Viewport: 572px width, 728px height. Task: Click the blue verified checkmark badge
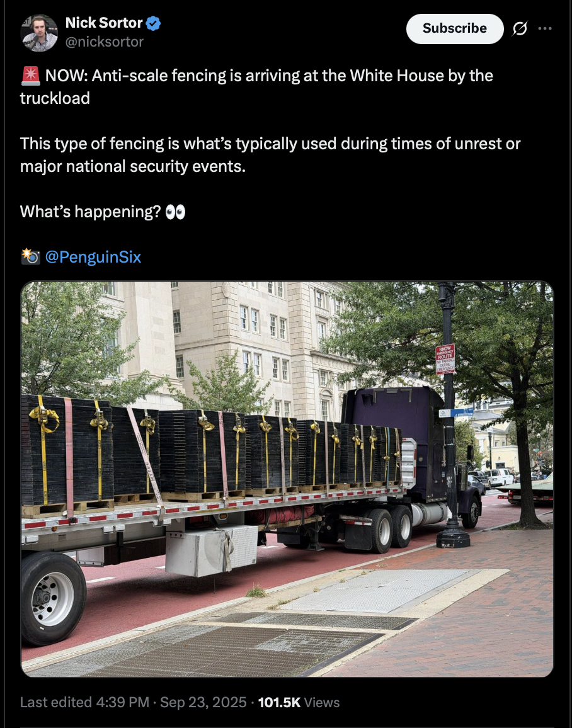click(153, 23)
